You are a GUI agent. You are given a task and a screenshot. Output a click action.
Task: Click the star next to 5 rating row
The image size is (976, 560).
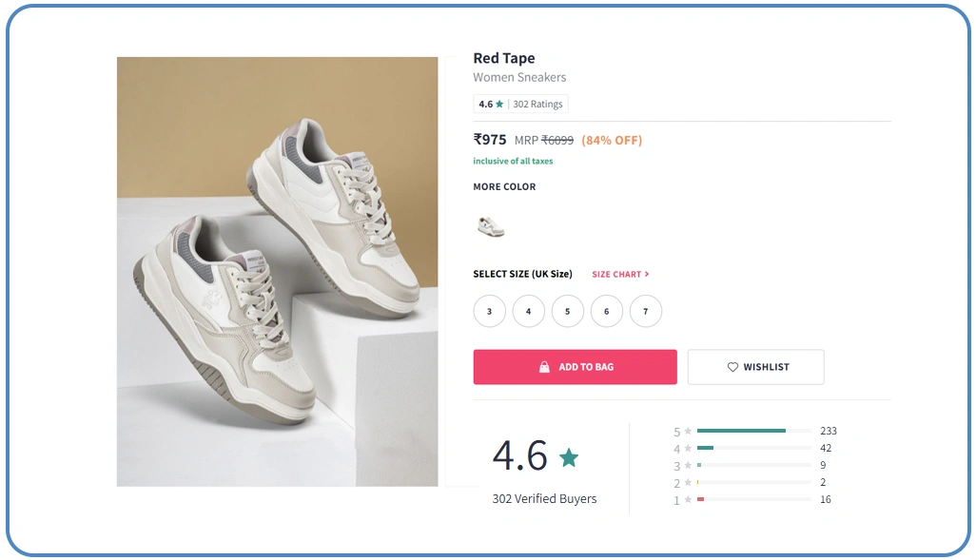pyautogui.click(x=688, y=432)
